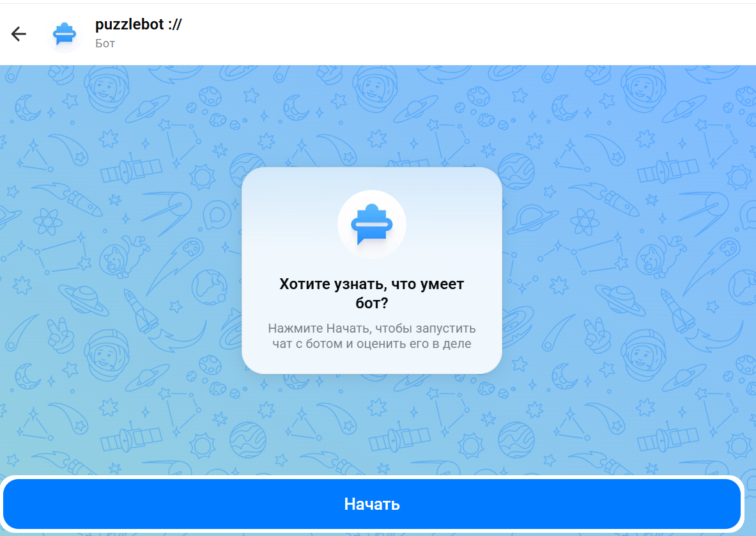
Task: Click the "Бот" subtitle under the name
Action: (105, 43)
